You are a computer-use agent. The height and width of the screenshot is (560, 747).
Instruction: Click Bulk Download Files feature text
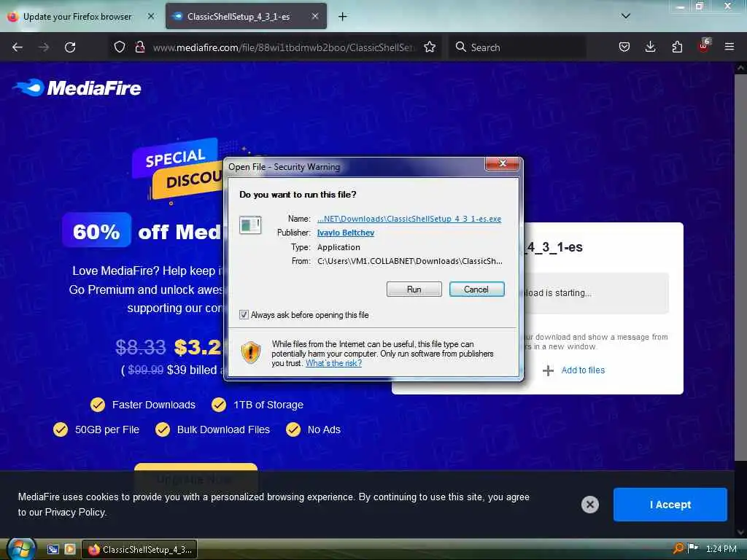223,429
